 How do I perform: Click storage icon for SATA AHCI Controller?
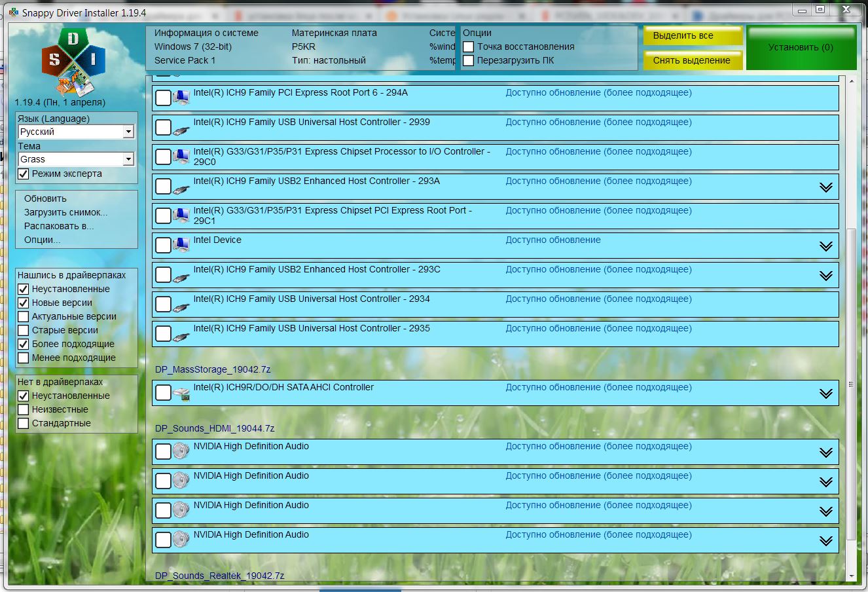[181, 393]
